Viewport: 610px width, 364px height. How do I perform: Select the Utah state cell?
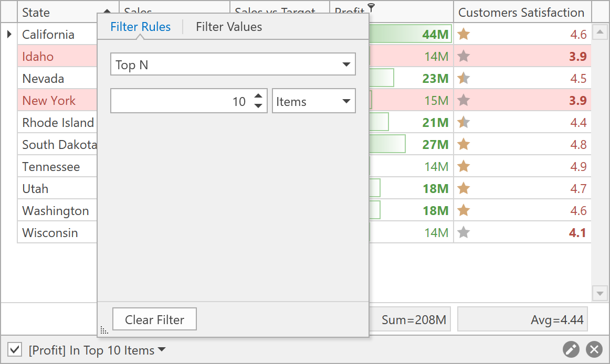pyautogui.click(x=57, y=189)
